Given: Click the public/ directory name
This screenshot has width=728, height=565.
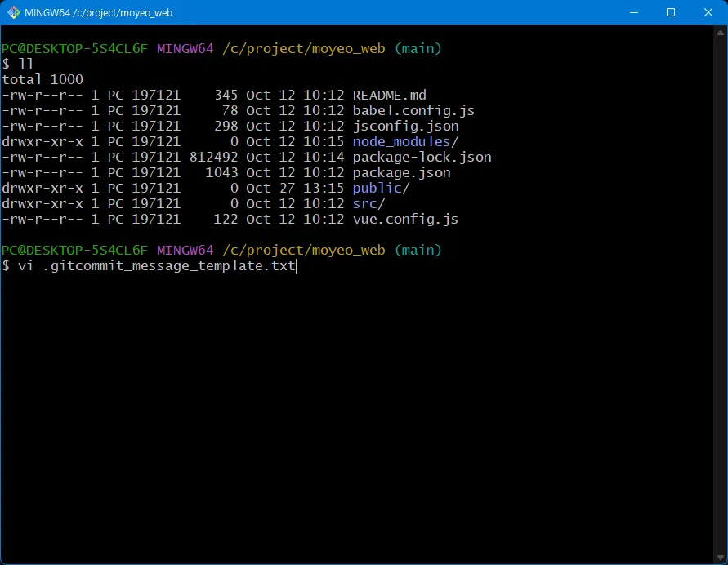Looking at the screenshot, I should [x=381, y=189].
